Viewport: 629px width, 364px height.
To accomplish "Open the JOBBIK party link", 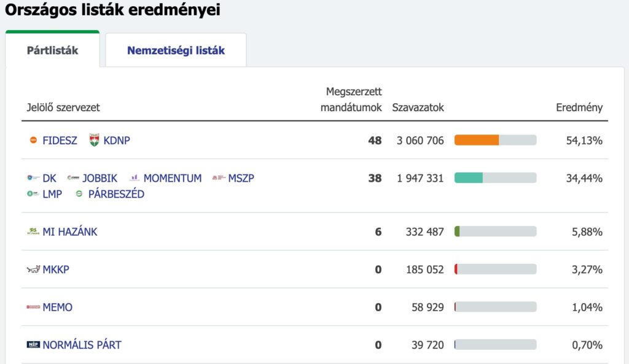I will [x=100, y=179].
